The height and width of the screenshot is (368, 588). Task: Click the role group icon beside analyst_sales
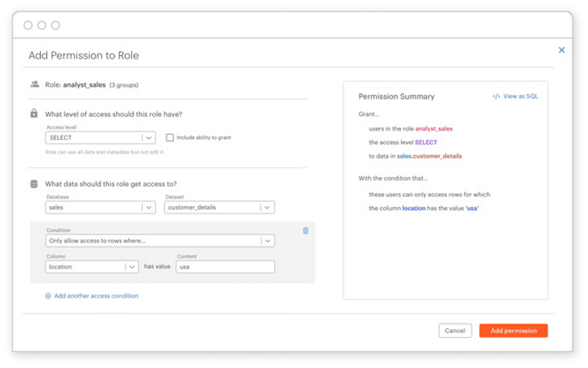tap(34, 84)
